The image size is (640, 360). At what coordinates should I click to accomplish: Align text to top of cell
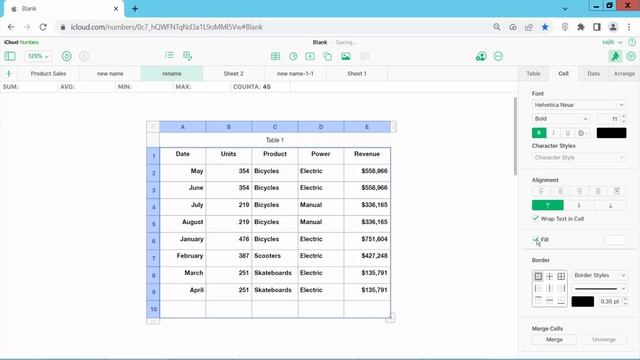[548, 205]
